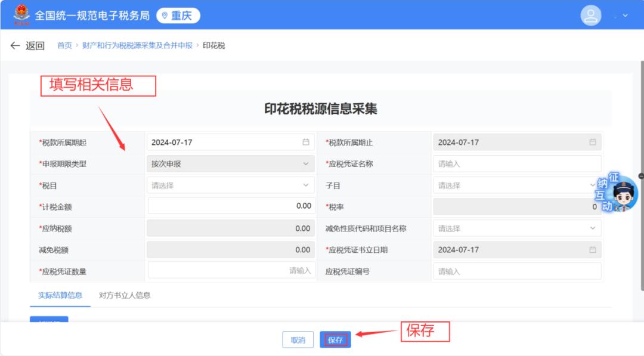Open calendar icon for 税款所属期止
This screenshot has height=356, width=644.
(x=592, y=143)
